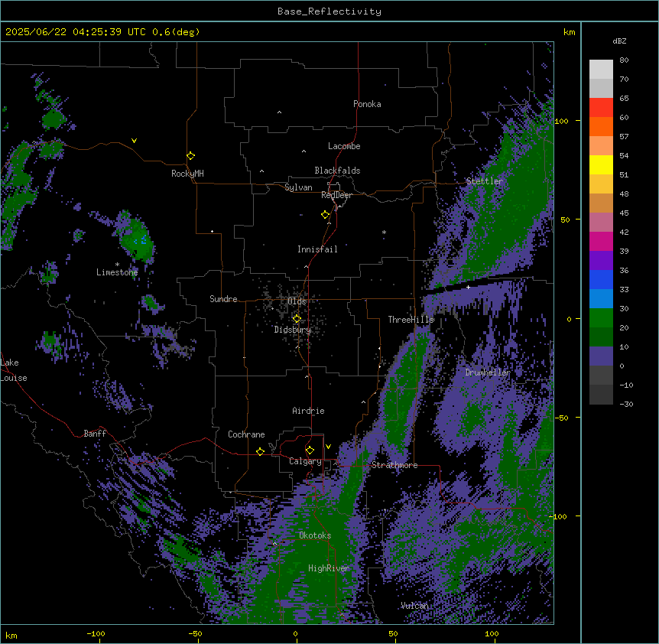Click the HighRiver label
Screen dimensions: 659x644
(329, 568)
